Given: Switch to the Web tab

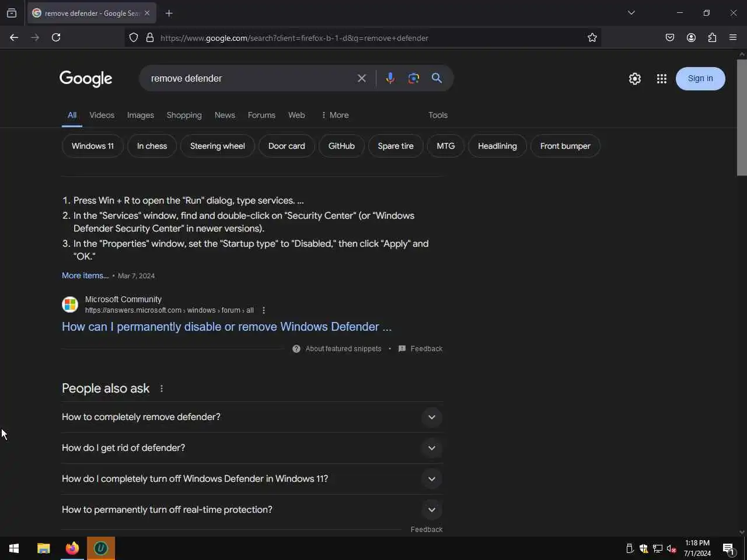Looking at the screenshot, I should [296, 115].
